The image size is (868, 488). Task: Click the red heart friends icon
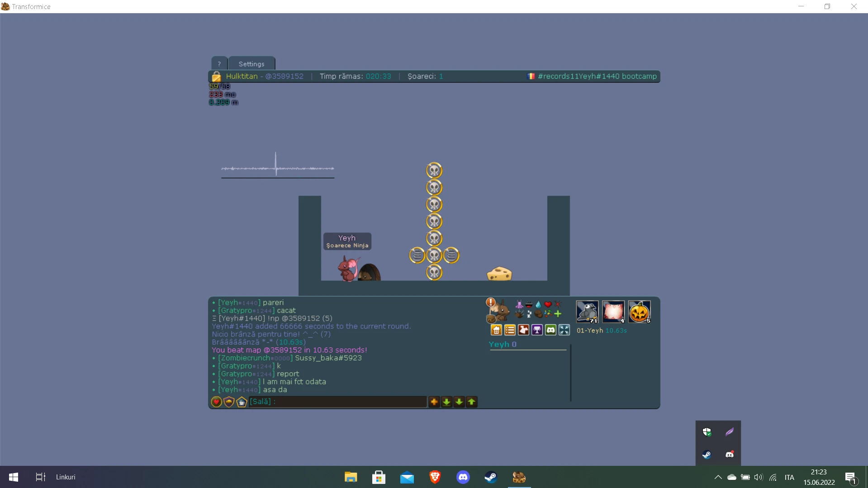pyautogui.click(x=216, y=402)
